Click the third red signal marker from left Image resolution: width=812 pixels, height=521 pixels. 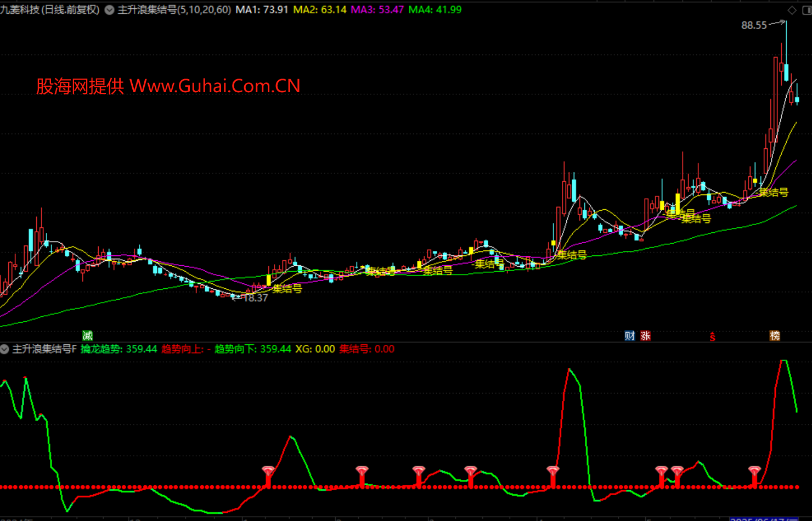pos(419,476)
